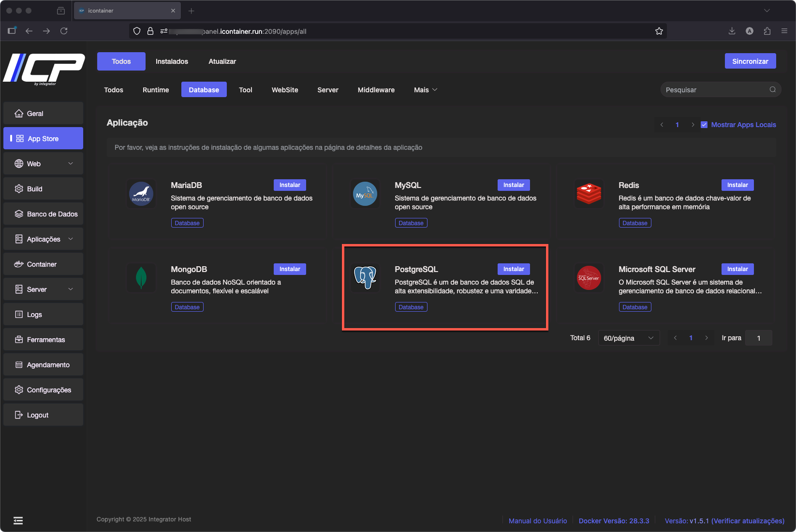Viewport: 796px width, 532px height.
Task: Click the MySQL dolphin logo icon
Action: [x=365, y=194]
